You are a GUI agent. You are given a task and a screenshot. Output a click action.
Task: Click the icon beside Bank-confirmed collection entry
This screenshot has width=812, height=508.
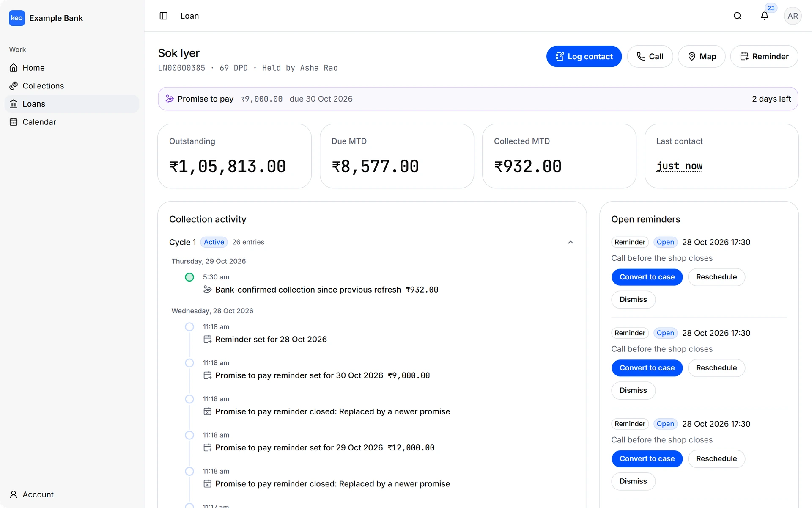(207, 290)
